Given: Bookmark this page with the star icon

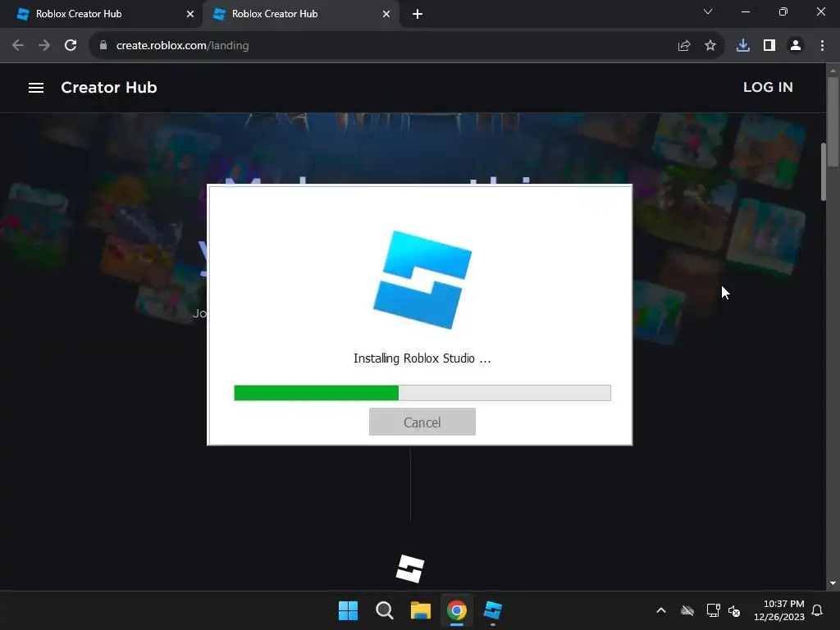Looking at the screenshot, I should coord(710,46).
